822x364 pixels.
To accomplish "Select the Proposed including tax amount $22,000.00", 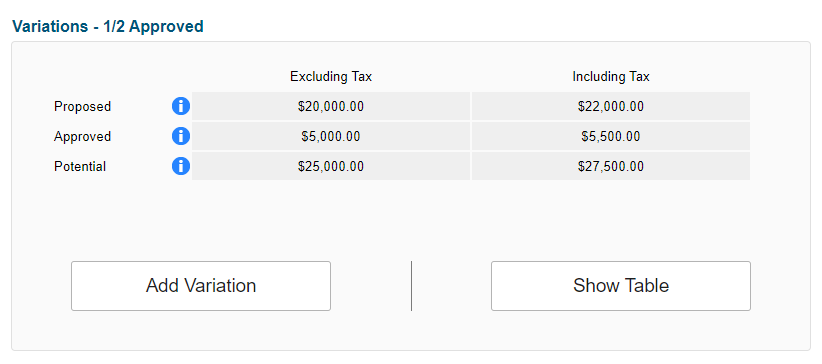I will [x=611, y=106].
